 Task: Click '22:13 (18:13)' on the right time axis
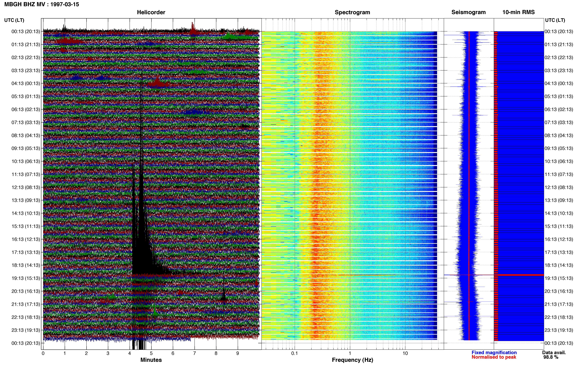coord(559,317)
